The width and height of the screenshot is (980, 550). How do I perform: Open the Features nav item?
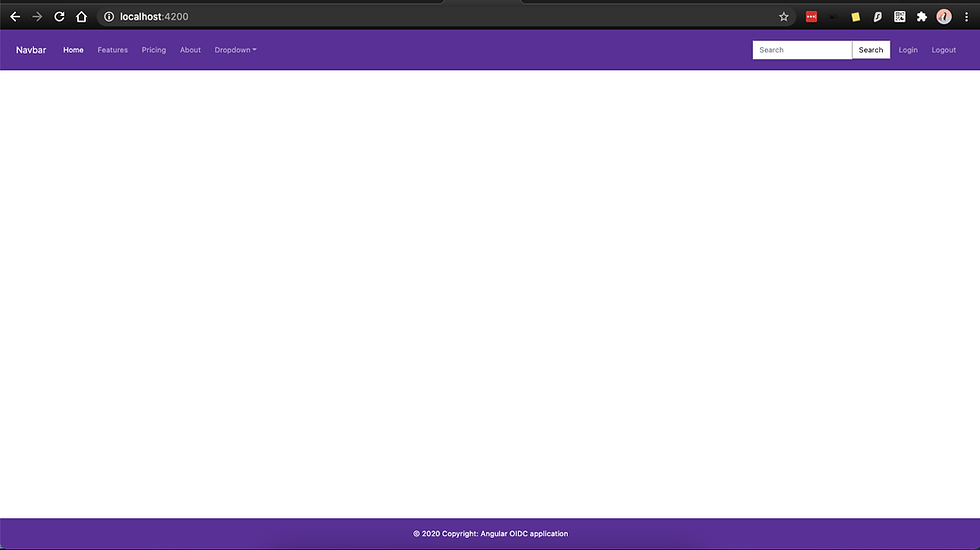(112, 50)
